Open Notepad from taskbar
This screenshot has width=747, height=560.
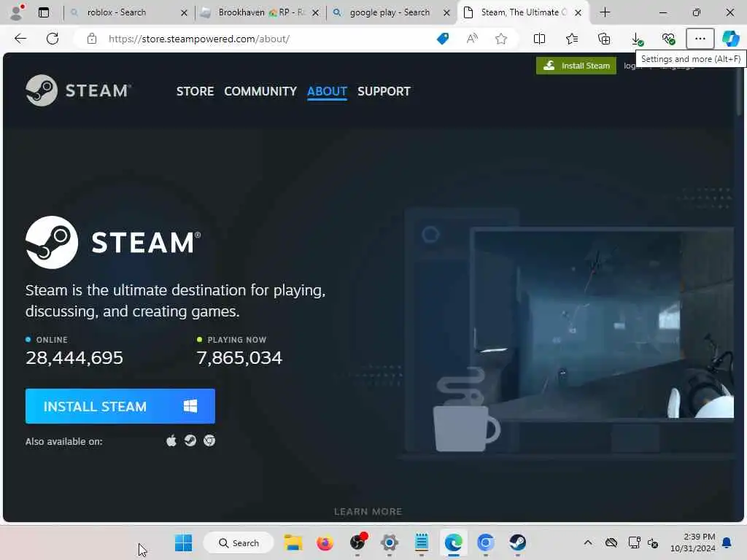pyautogui.click(x=421, y=542)
